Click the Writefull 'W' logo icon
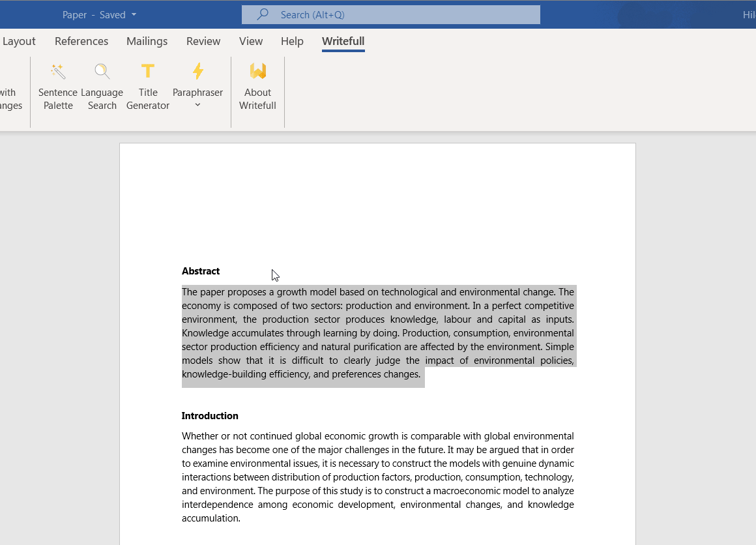The height and width of the screenshot is (545, 756). (257, 71)
